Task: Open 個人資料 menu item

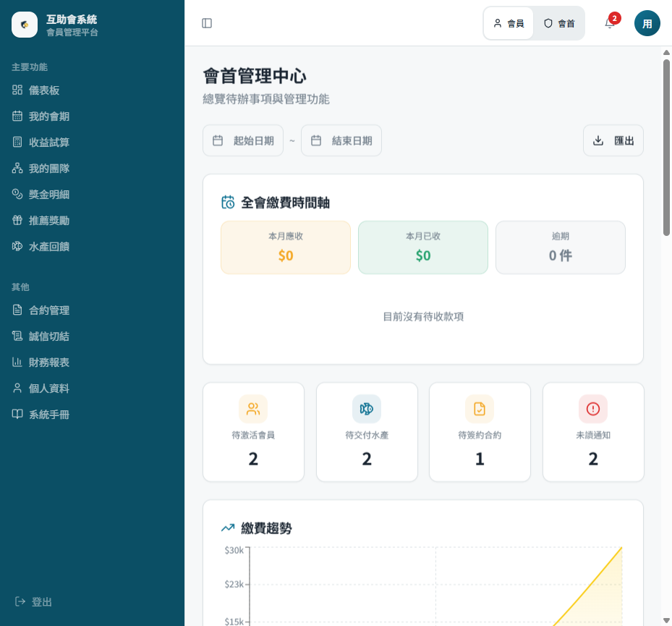Action: 92,388
